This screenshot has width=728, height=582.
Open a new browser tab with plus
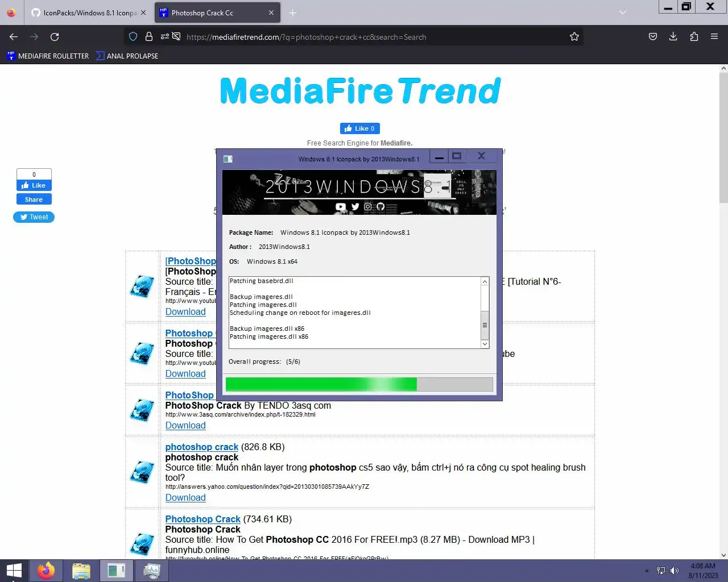[x=292, y=13]
